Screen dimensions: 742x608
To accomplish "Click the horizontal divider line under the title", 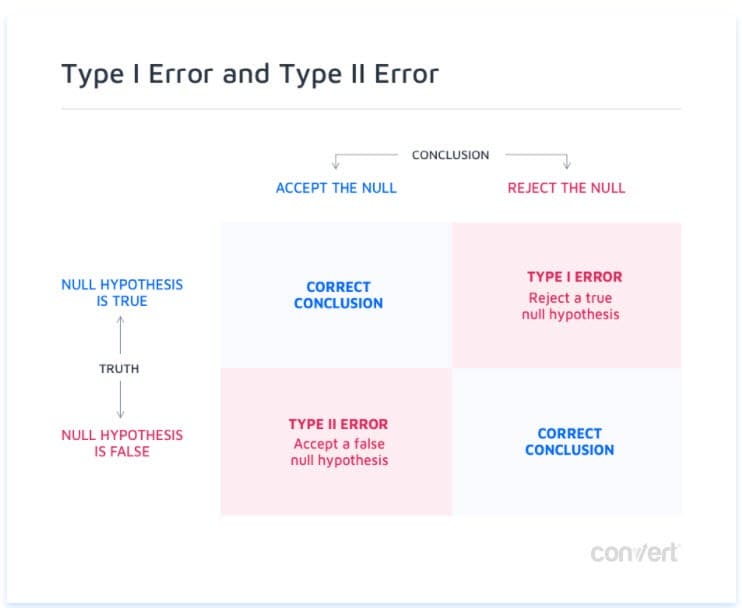I will pyautogui.click(x=371, y=109).
